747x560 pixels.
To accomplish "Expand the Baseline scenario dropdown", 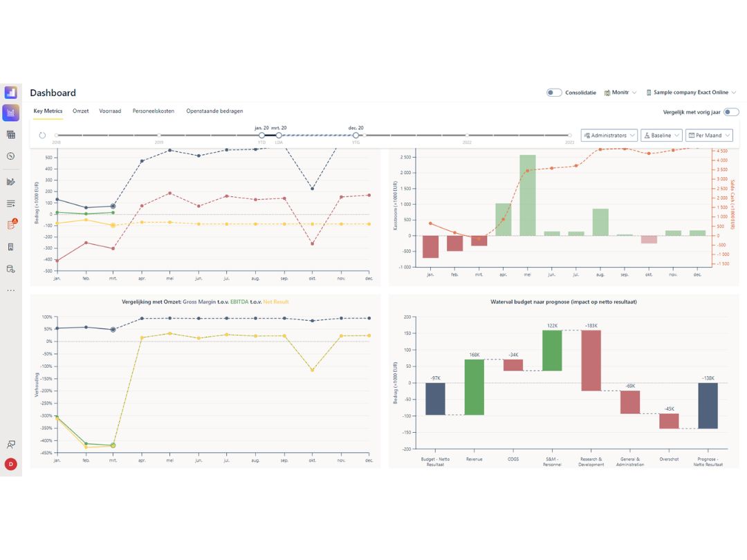I will [661, 136].
